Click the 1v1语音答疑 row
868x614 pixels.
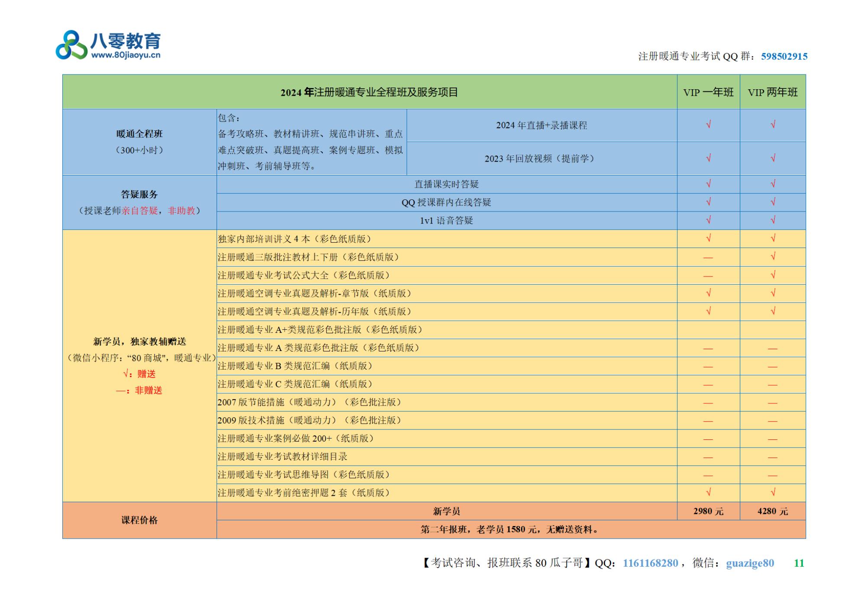447,221
